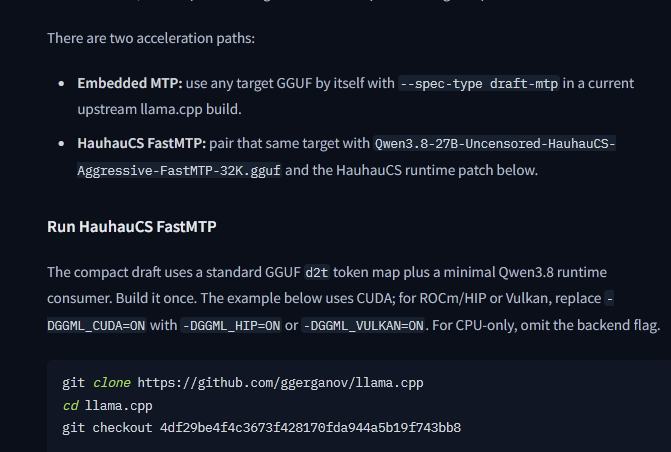
Task: Click the bullet before HauhauCS FastMTP
Action: tap(61, 143)
